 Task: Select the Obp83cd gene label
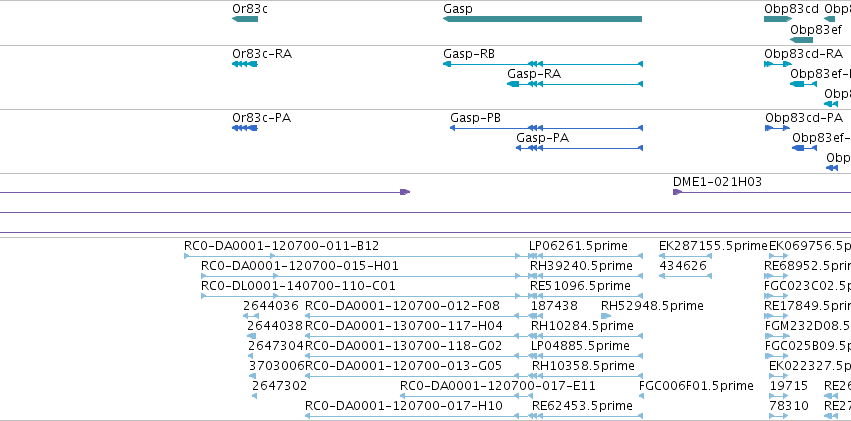point(791,9)
